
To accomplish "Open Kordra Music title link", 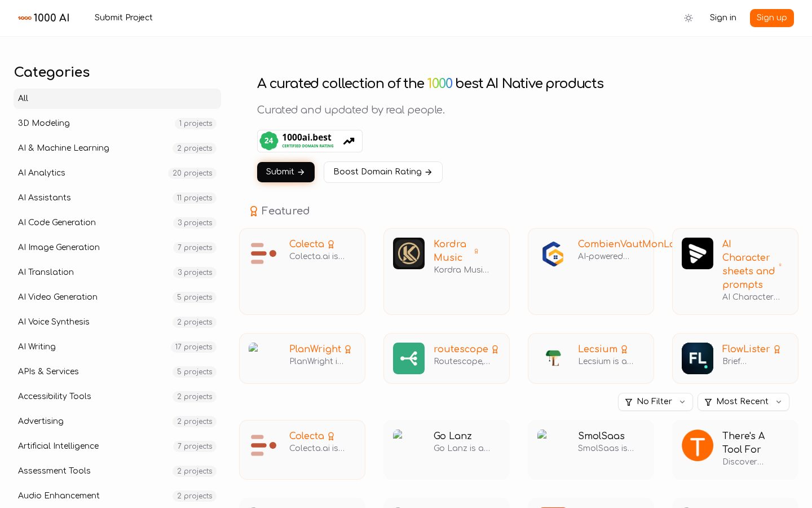I will point(450,251).
